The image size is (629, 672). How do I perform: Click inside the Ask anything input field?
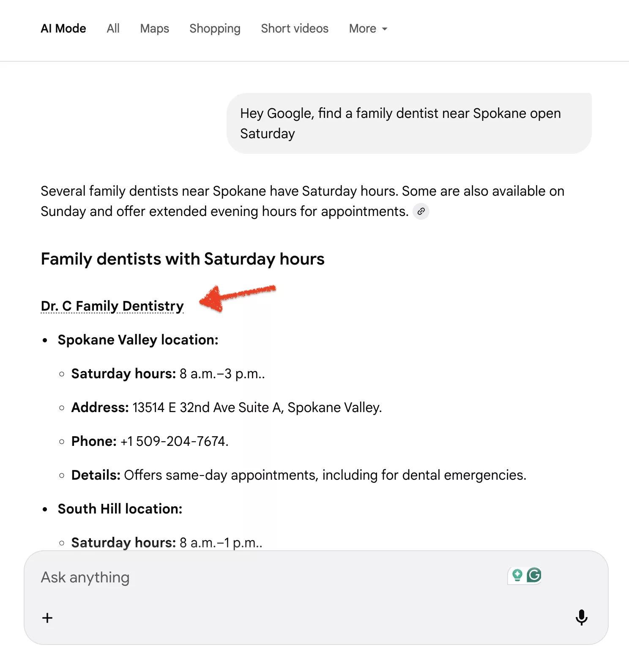click(169, 577)
